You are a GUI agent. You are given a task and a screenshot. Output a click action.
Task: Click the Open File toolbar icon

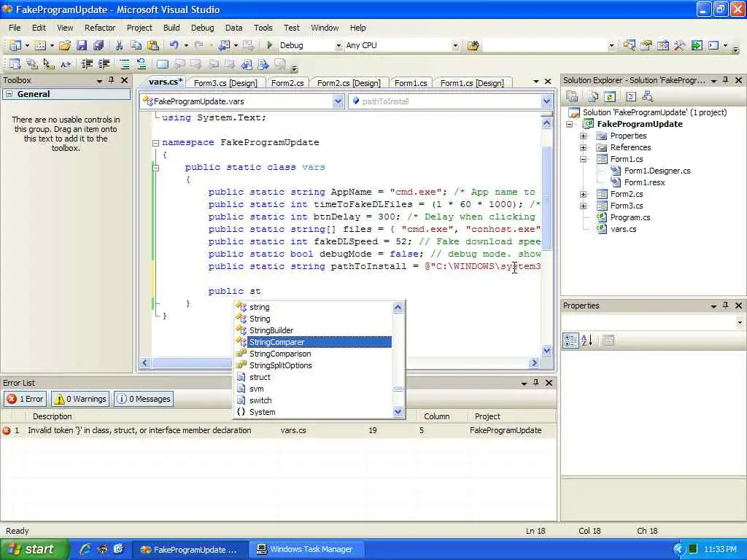(x=65, y=45)
